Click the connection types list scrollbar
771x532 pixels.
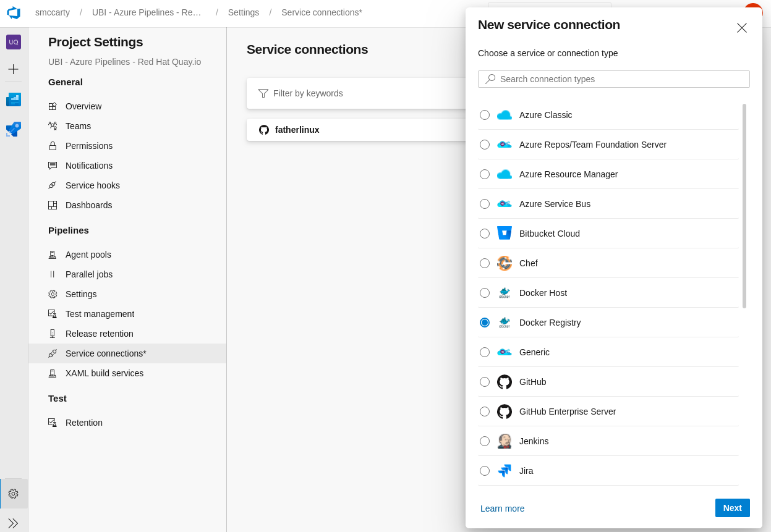tap(744, 206)
